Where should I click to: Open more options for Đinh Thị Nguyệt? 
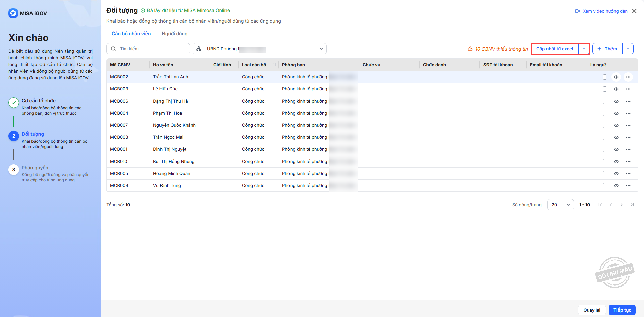628,149
